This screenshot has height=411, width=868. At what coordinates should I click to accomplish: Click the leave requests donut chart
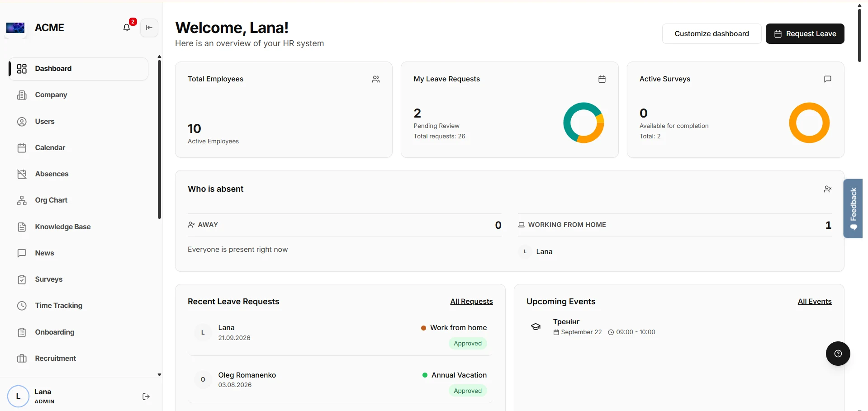[x=583, y=123]
